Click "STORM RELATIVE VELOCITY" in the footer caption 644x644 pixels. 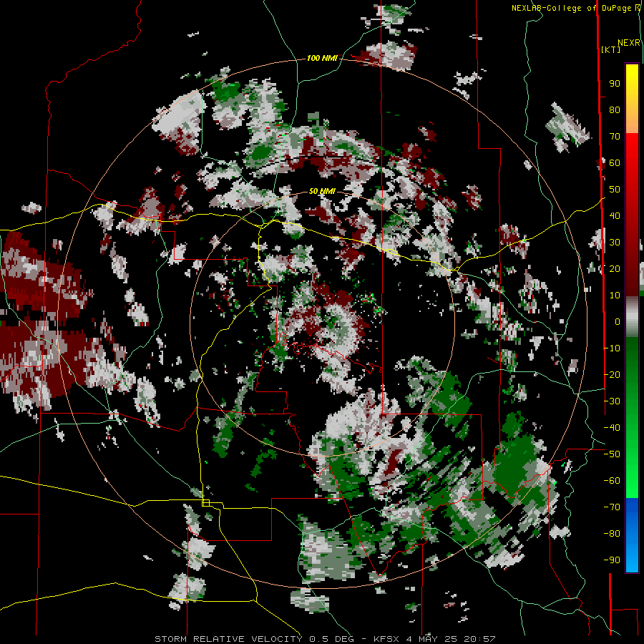(229, 639)
